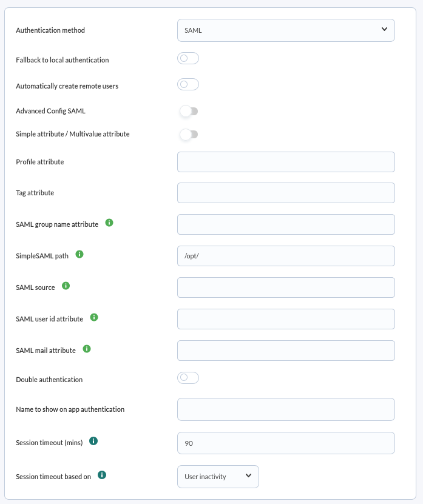The width and height of the screenshot is (423, 504).
Task: Enable Automatically create remote users switch
Action: [x=188, y=84]
